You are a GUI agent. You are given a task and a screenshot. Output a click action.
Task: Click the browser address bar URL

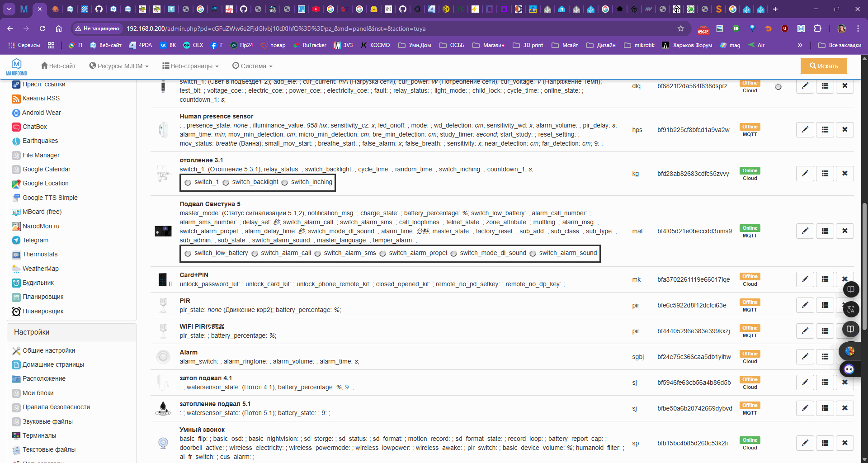click(276, 28)
